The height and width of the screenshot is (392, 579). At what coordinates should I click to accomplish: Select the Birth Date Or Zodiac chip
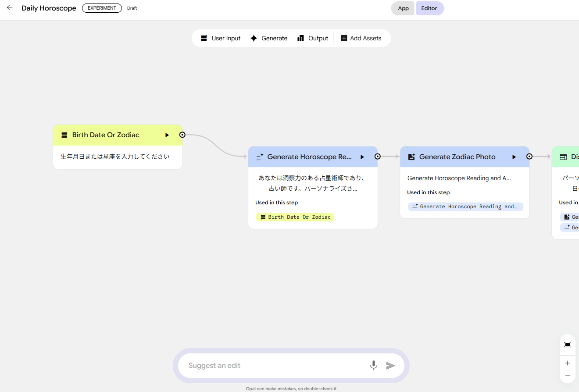coord(295,217)
